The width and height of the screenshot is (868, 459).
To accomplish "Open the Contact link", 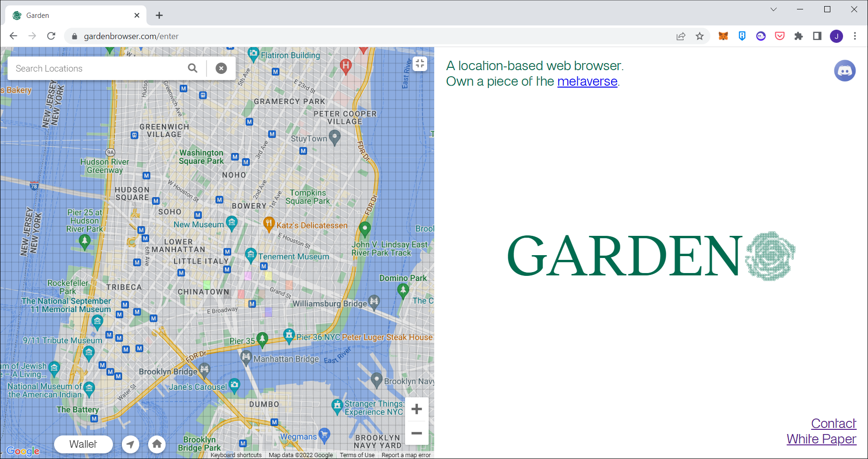I will point(834,424).
